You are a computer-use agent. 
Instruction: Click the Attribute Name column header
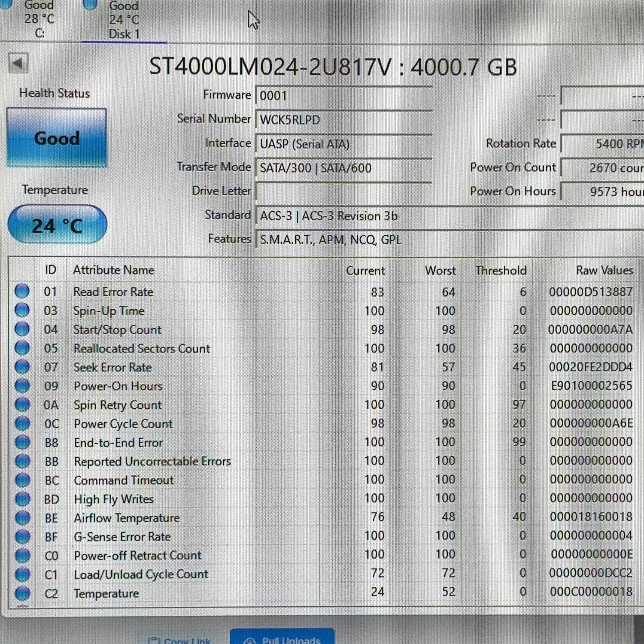coord(114,270)
